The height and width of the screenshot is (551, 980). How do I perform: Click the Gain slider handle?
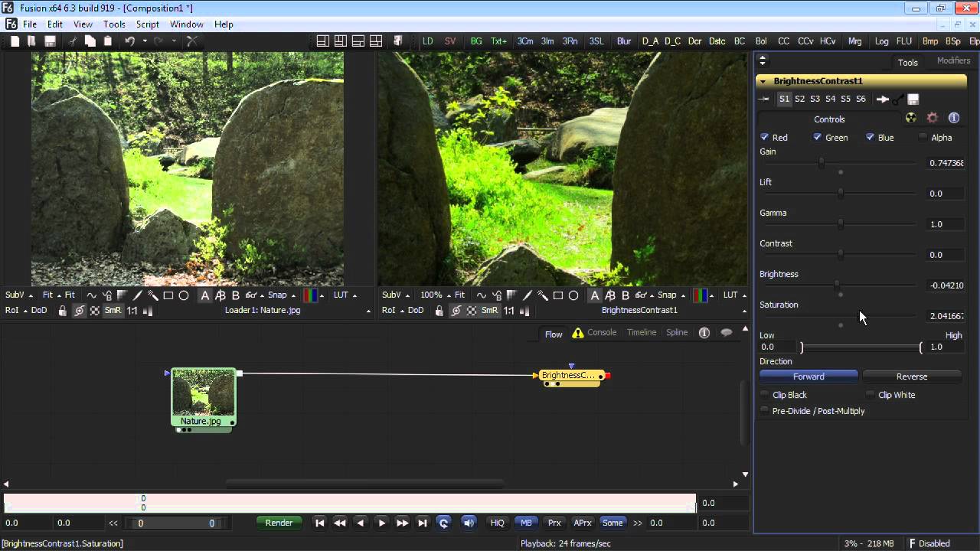pyautogui.click(x=822, y=163)
